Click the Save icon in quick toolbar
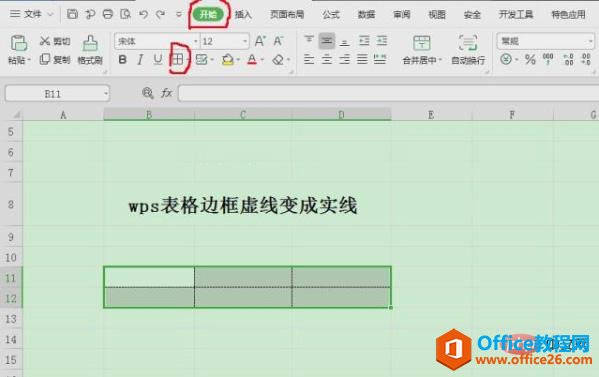599x377 pixels. [x=72, y=15]
